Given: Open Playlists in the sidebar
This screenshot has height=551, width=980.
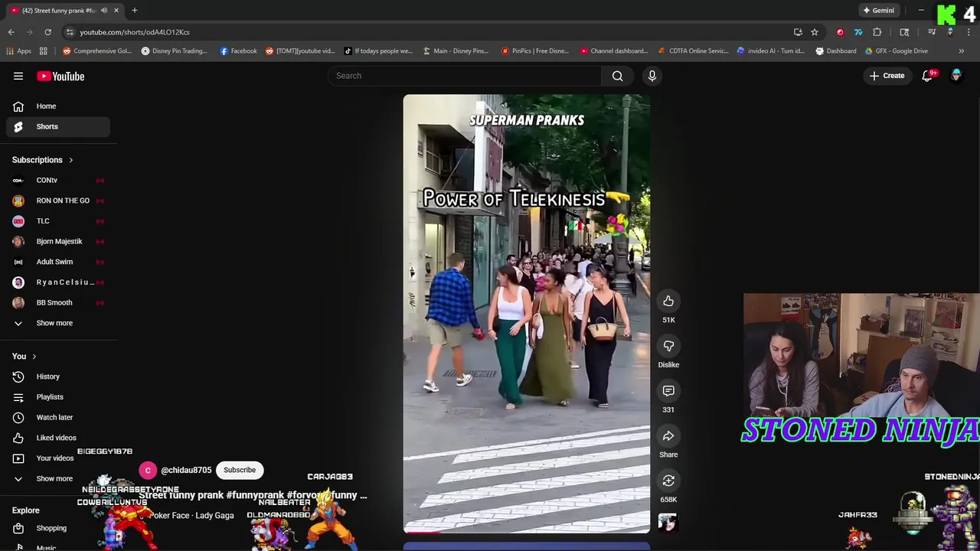Looking at the screenshot, I should [57, 397].
